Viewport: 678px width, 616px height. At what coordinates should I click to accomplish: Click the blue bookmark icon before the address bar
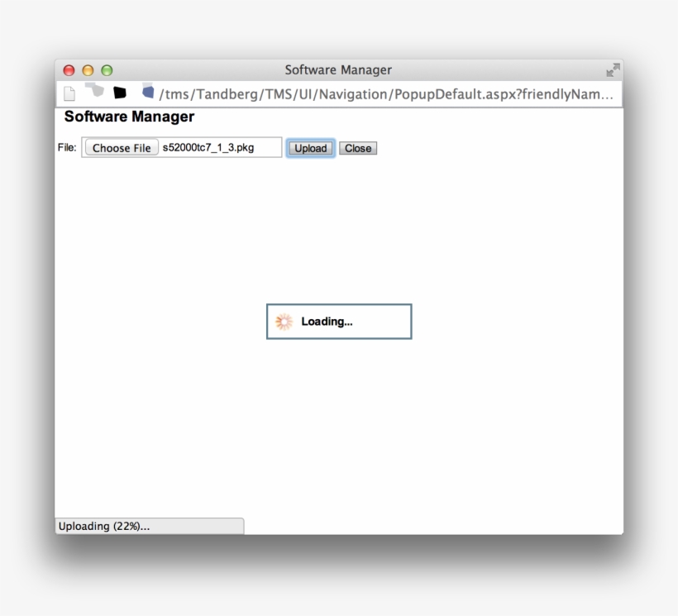148,93
